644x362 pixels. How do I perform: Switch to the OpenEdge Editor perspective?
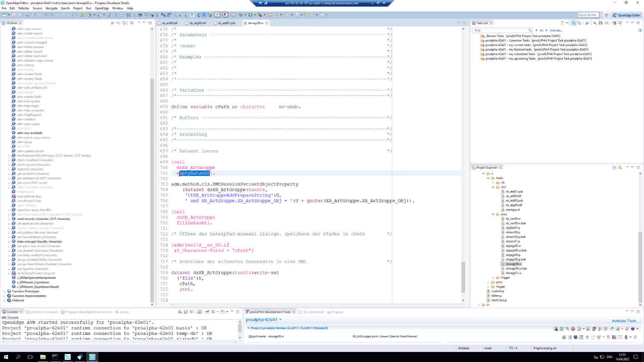(x=626, y=15)
